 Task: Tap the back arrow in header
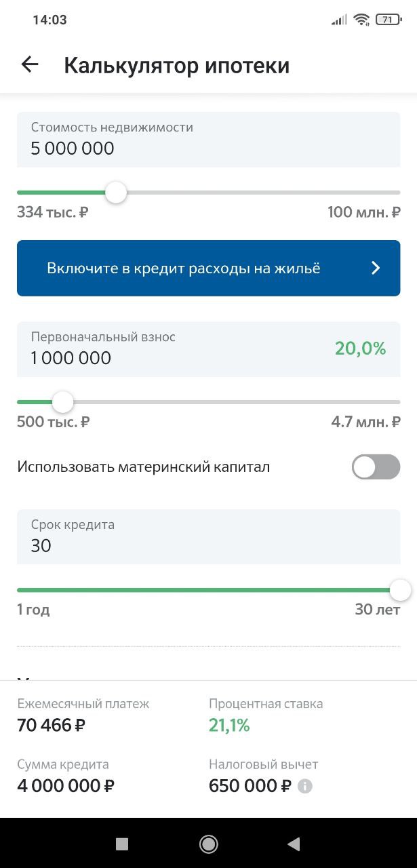(30, 65)
